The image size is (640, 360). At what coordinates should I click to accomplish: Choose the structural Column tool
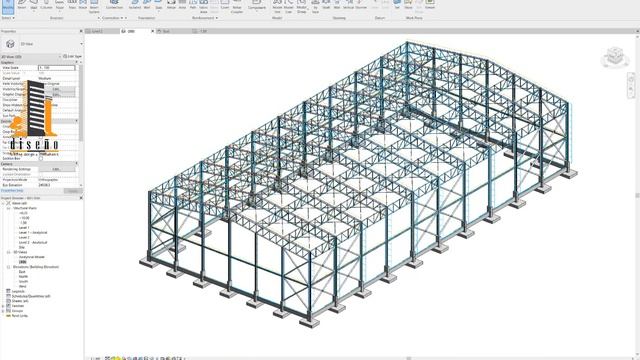pyautogui.click(x=46, y=5)
